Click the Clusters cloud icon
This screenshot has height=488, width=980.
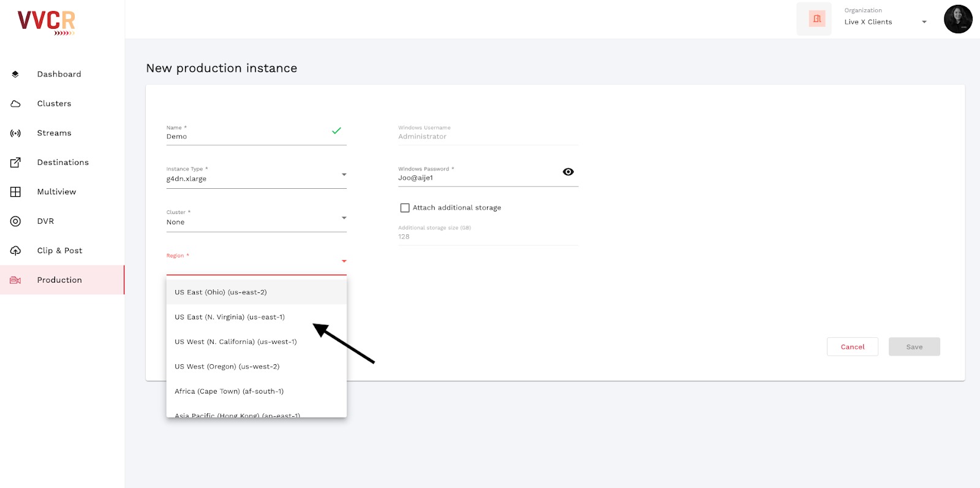pos(15,104)
